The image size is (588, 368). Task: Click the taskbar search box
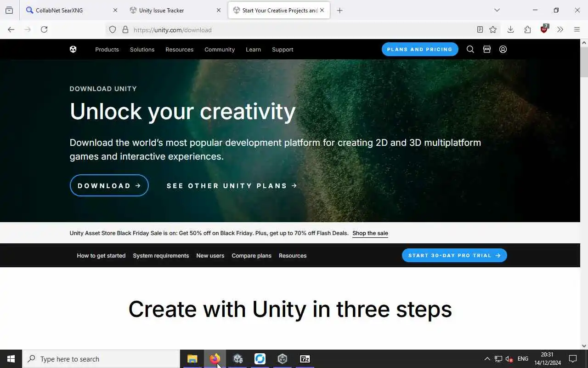coord(101,359)
